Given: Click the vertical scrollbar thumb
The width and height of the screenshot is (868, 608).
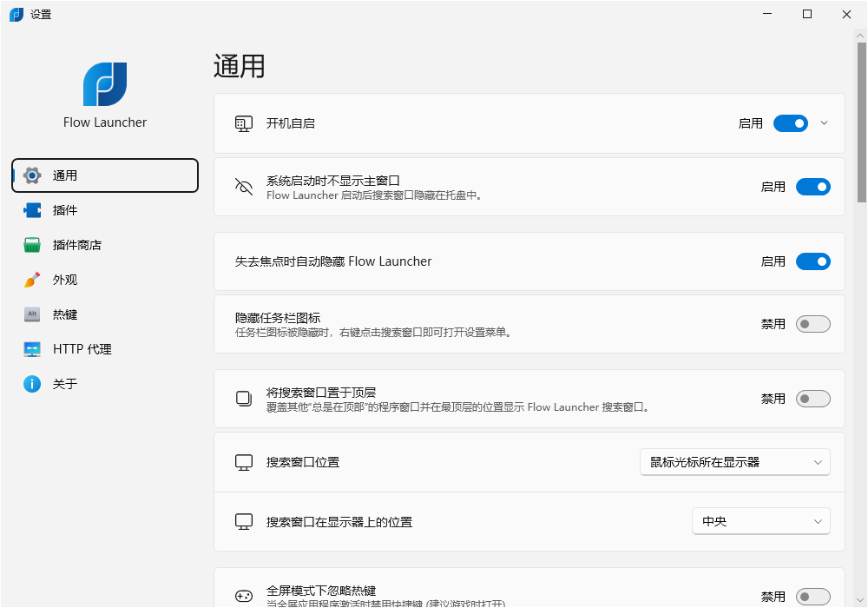Looking at the screenshot, I should (x=861, y=123).
